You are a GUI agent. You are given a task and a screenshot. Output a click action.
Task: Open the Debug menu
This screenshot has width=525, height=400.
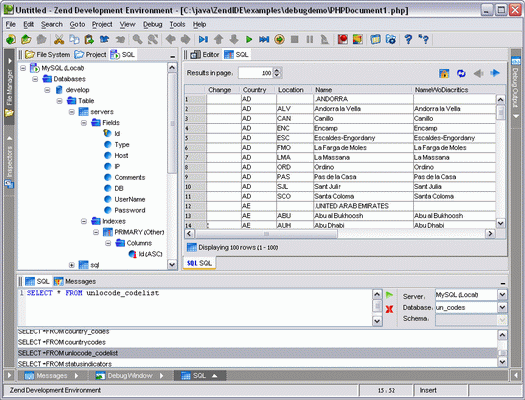click(x=153, y=24)
